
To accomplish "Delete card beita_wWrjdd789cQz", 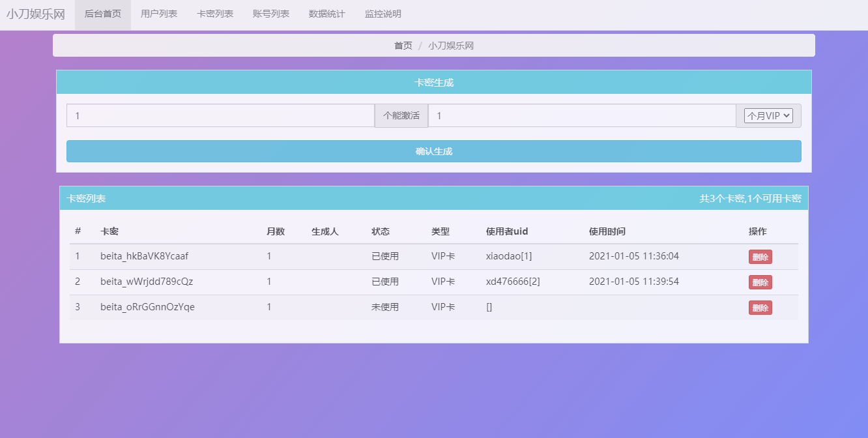I will pyautogui.click(x=760, y=282).
